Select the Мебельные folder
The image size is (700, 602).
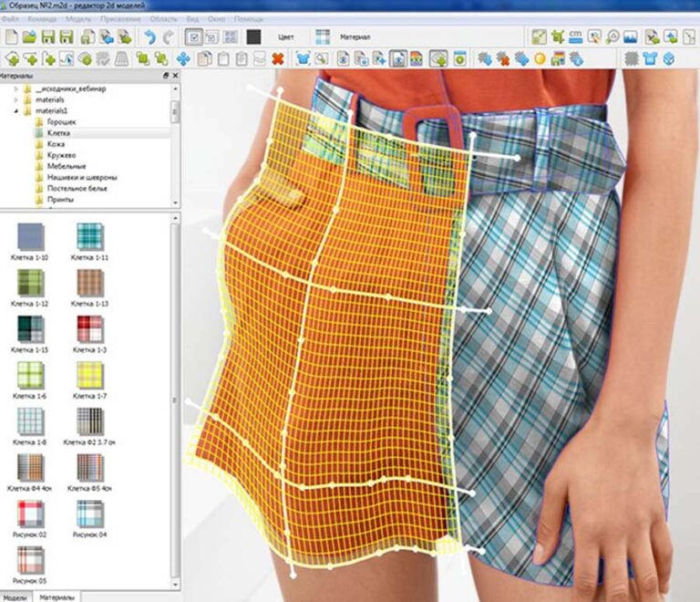pyautogui.click(x=66, y=166)
